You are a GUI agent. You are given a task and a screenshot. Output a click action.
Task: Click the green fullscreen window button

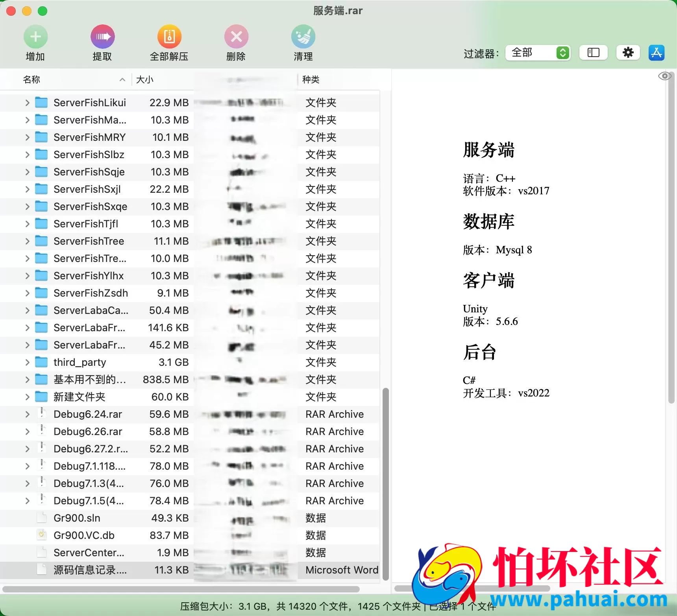(43, 11)
